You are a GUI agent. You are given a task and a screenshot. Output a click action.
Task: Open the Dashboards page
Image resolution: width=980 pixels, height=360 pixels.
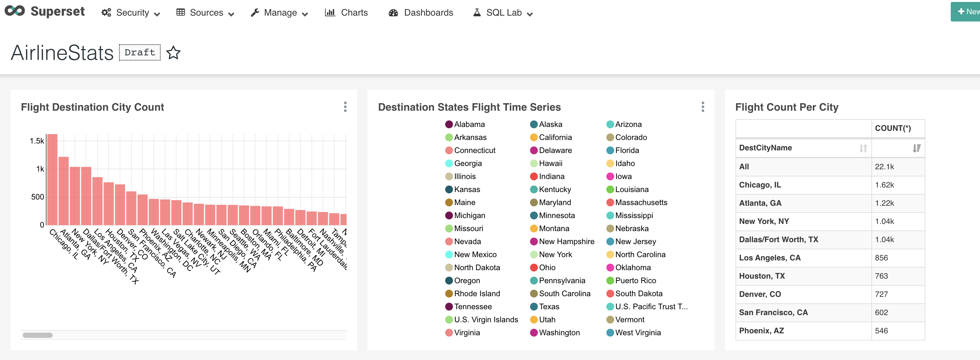click(x=428, y=13)
